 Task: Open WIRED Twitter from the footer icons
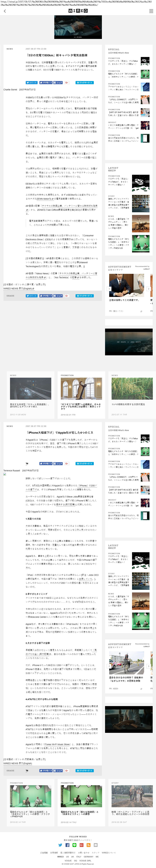60,845
